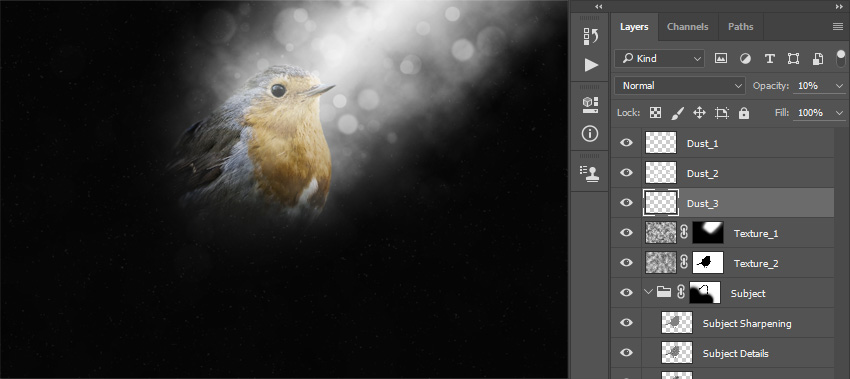The height and width of the screenshot is (379, 850).
Task: Lock all padlock icon
Action: tap(744, 113)
